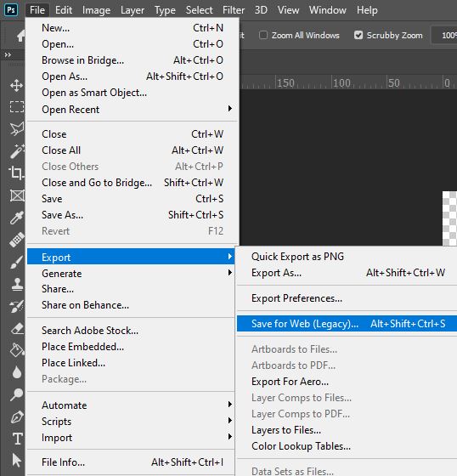Open the Layer menu
This screenshot has width=457, height=476.
click(x=133, y=10)
